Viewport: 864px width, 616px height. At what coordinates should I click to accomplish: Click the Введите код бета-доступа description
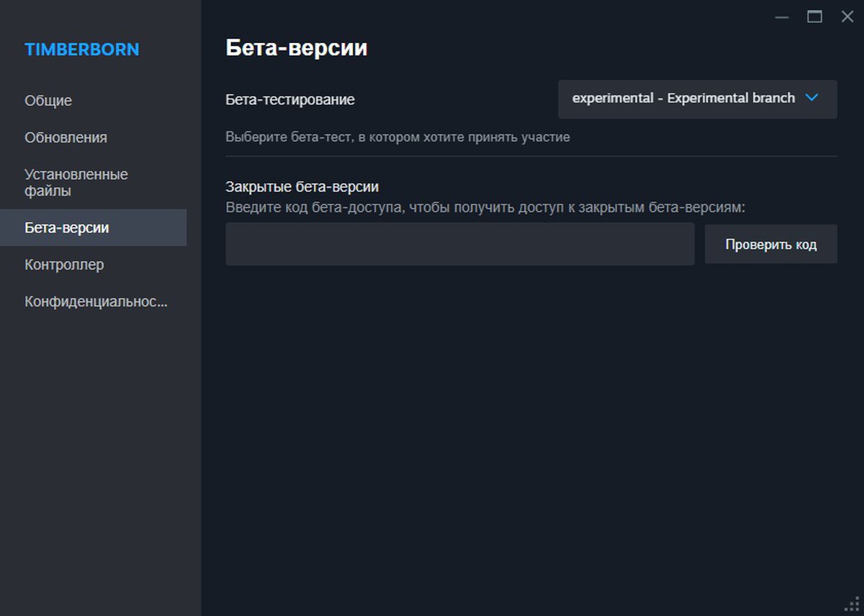pos(485,207)
